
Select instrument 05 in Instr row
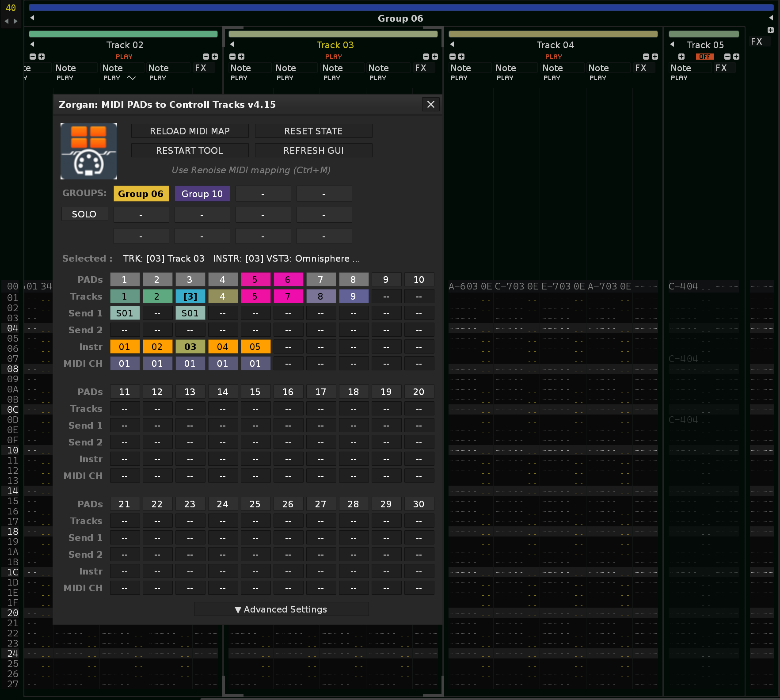[255, 346]
